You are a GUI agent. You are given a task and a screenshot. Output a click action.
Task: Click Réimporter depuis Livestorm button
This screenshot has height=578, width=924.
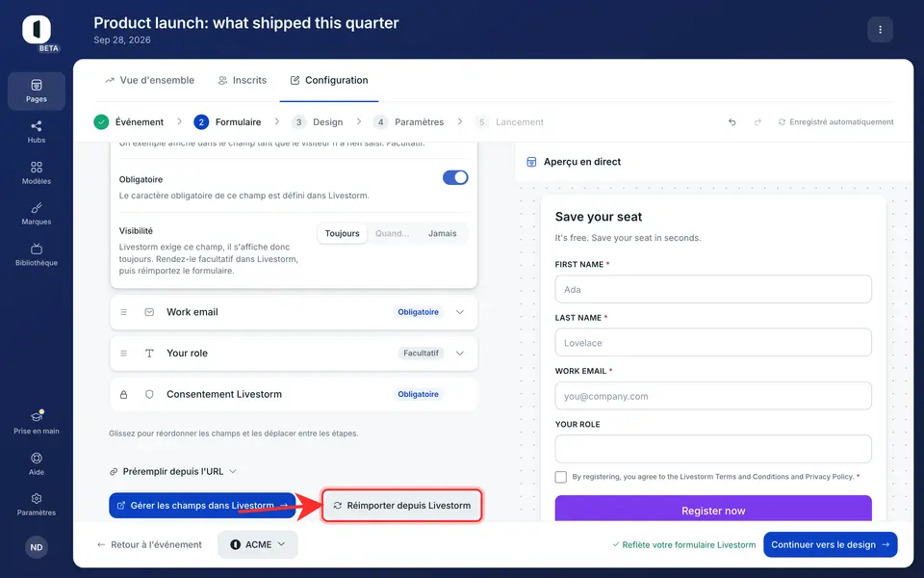tap(402, 506)
